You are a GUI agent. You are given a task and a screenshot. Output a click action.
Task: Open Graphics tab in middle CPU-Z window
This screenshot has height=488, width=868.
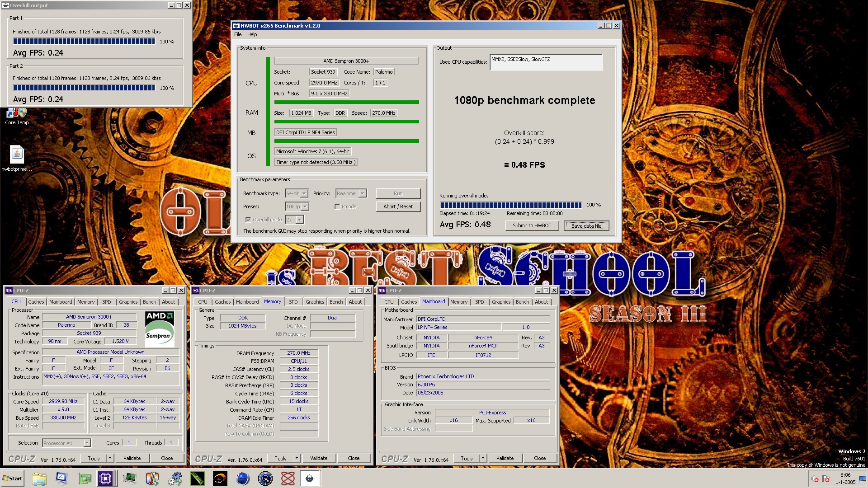click(x=315, y=302)
